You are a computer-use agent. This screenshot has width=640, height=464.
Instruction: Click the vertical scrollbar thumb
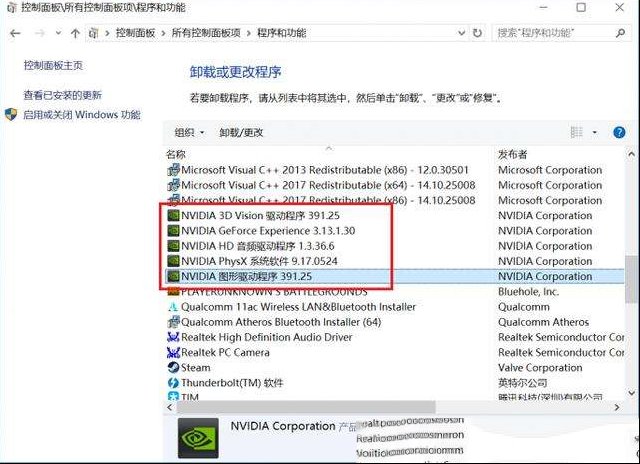click(x=631, y=280)
